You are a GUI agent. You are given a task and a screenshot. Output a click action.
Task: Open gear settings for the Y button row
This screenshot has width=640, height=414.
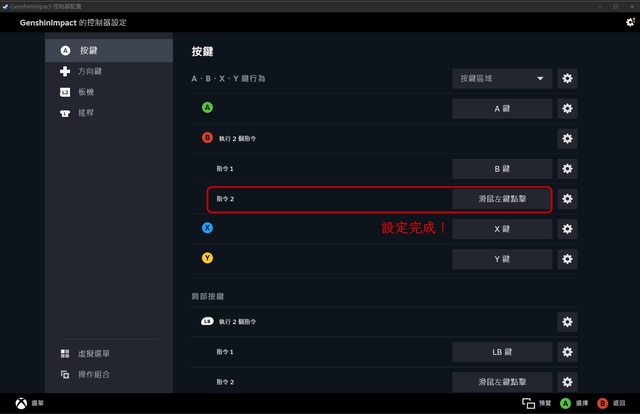pyautogui.click(x=567, y=259)
